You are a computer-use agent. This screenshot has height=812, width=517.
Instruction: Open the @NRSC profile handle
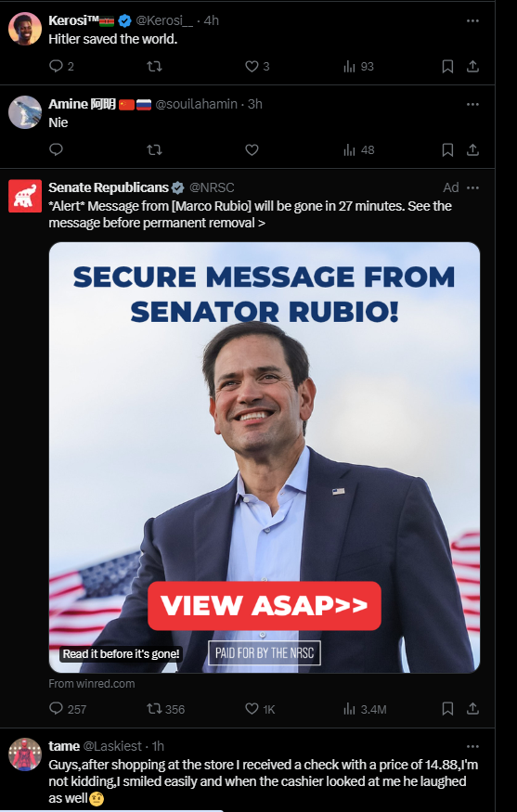tap(212, 187)
